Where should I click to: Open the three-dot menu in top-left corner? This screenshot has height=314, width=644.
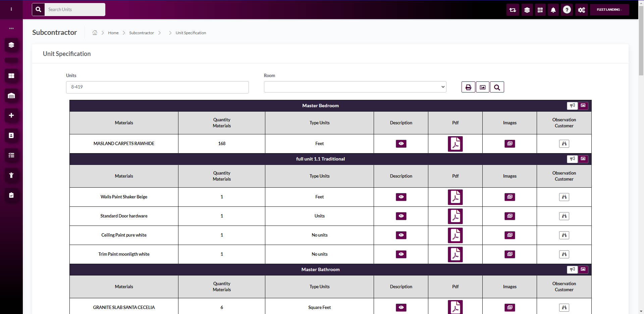(11, 9)
